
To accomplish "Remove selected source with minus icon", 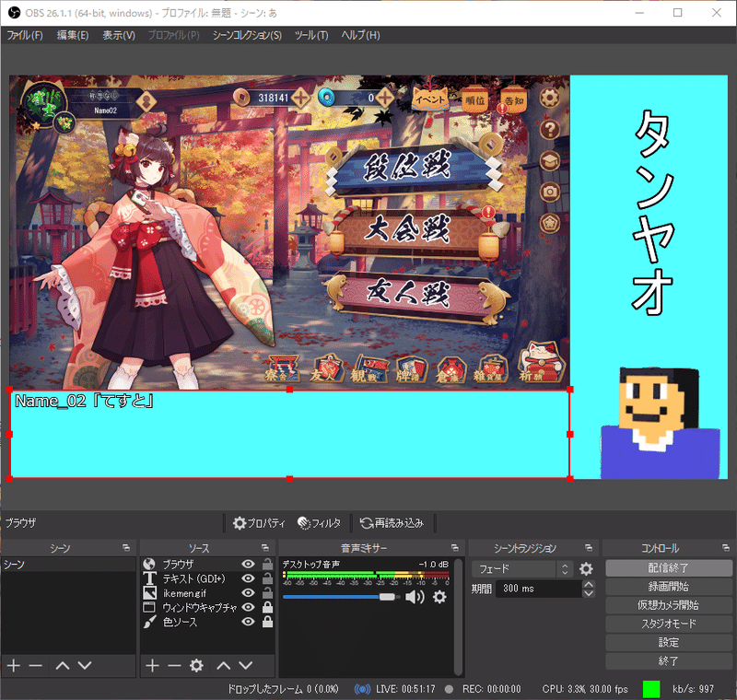I will click(174, 665).
